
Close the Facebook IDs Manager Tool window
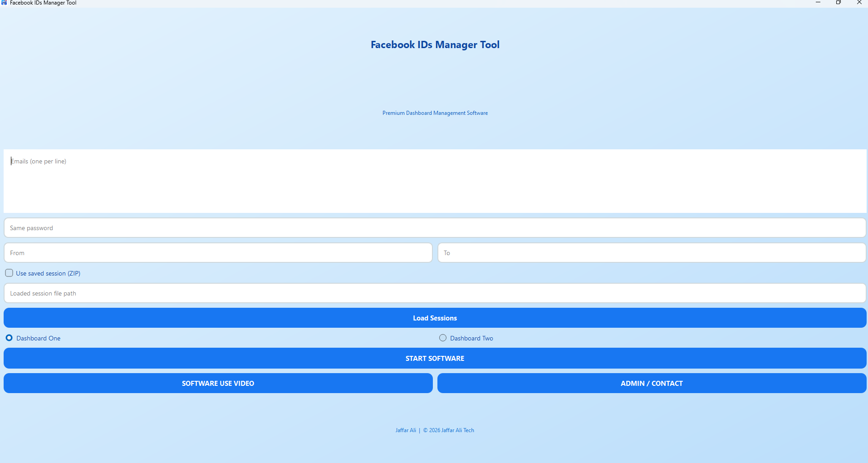tap(859, 3)
